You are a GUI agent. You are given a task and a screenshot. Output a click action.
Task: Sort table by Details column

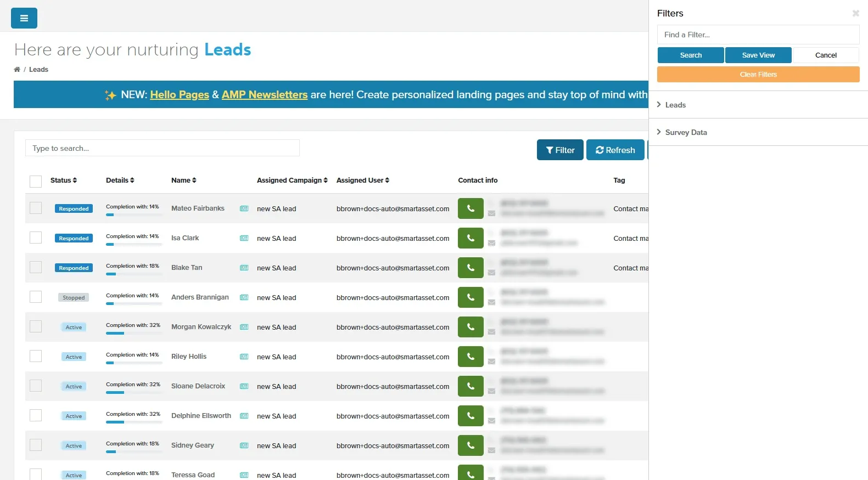(120, 180)
